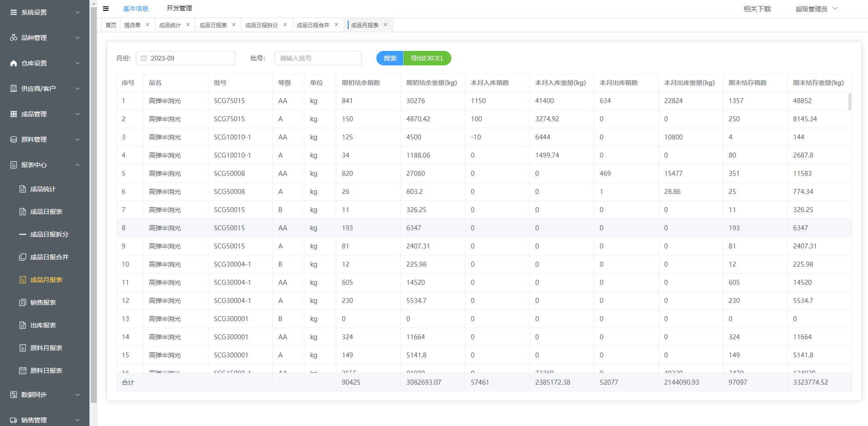Open the 相关下载 link

pos(757,9)
